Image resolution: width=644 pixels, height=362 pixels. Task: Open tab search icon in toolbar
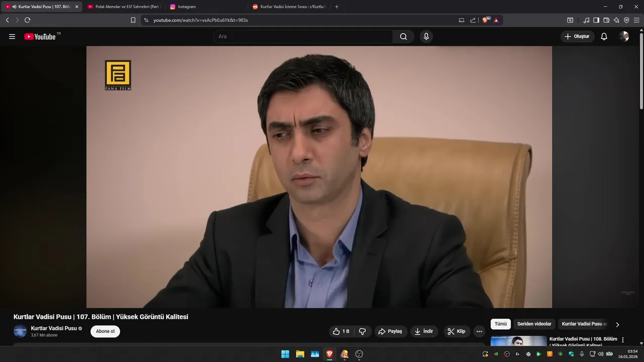pos(570,20)
